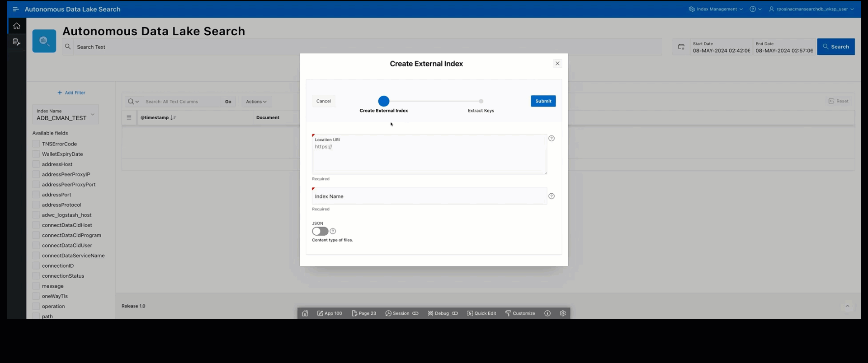Viewport: 868px width, 363px height.
Task: Open the Home icon in left sidebar
Action: (x=17, y=26)
